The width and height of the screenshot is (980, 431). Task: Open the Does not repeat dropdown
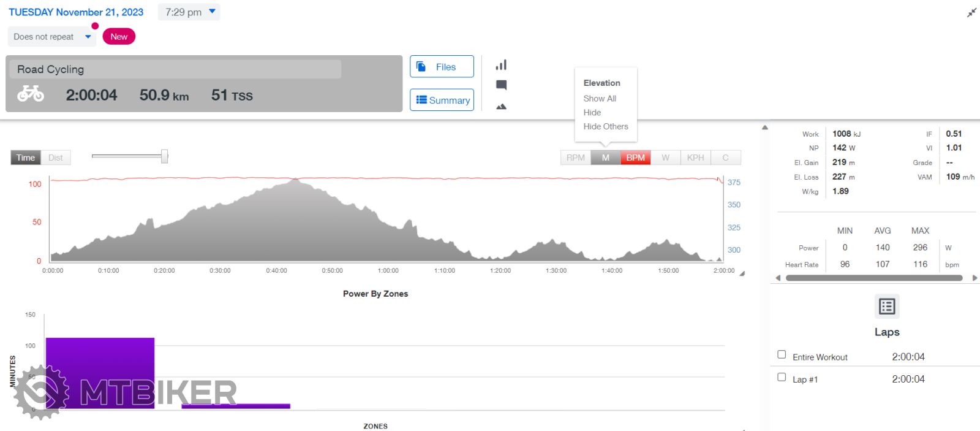point(52,37)
